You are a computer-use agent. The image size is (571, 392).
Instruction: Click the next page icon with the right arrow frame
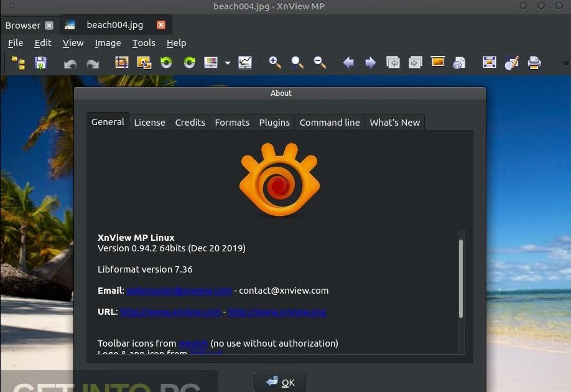pos(415,63)
